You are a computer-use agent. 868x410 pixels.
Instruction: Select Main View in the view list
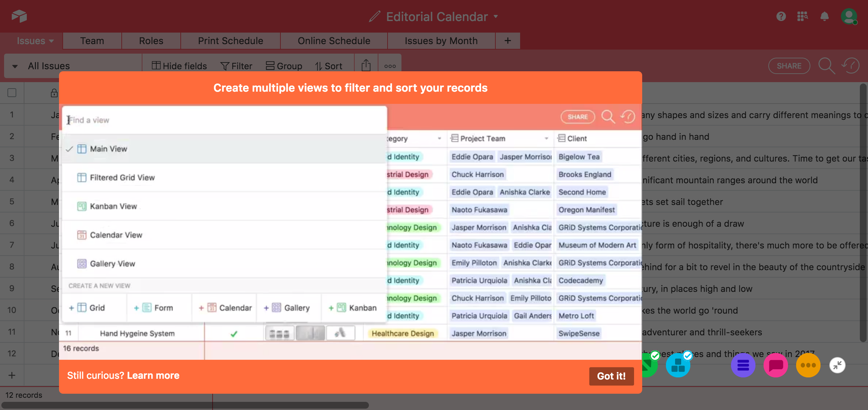tap(224, 149)
